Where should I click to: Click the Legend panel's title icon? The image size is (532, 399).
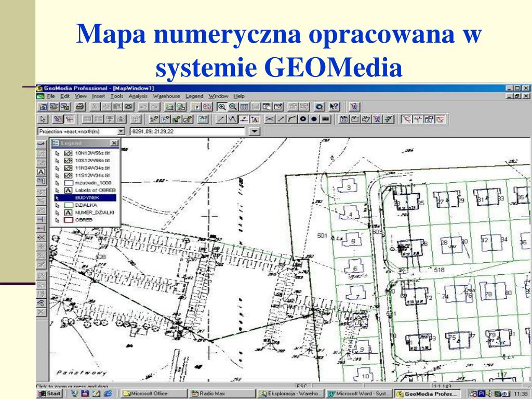(56, 143)
